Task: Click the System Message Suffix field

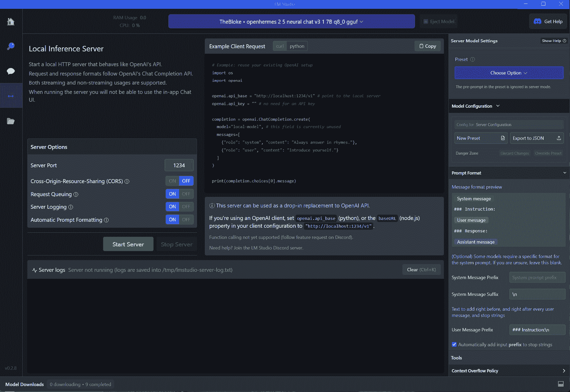Action: pos(537,294)
